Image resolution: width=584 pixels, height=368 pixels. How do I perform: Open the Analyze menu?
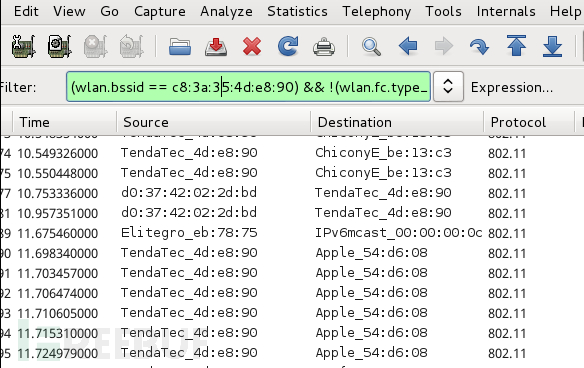226,11
